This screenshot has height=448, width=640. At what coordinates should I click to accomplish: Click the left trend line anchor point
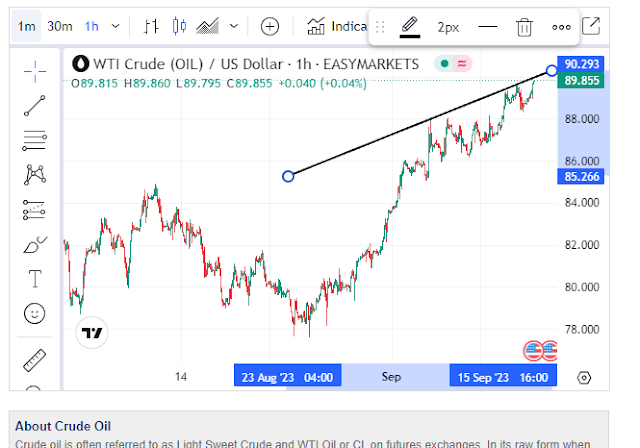point(288,176)
